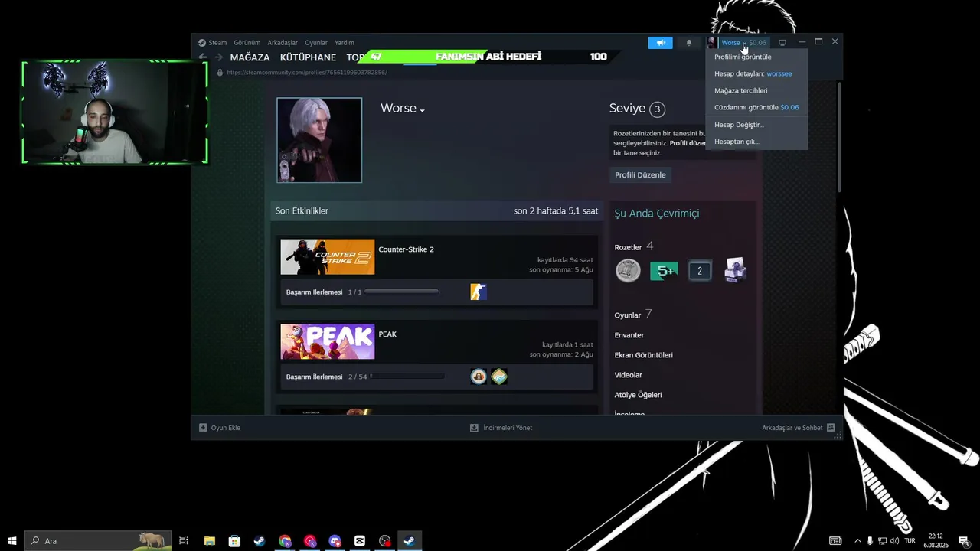Open the Rozetler badges link
The width and height of the screenshot is (980, 551).
[x=628, y=247]
